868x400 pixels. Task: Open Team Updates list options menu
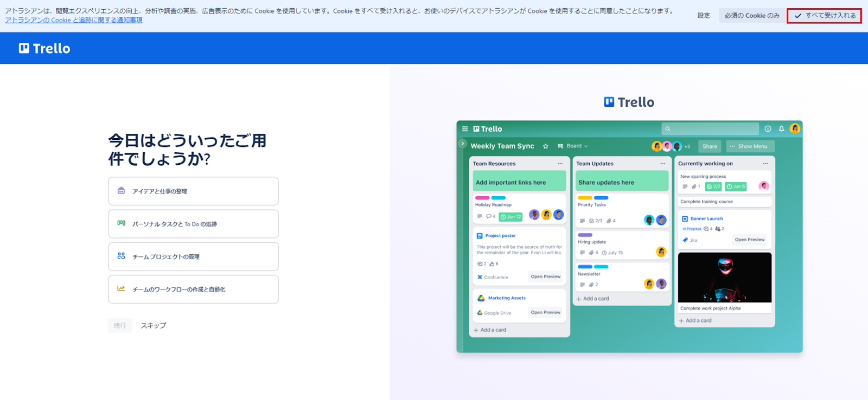[662, 164]
